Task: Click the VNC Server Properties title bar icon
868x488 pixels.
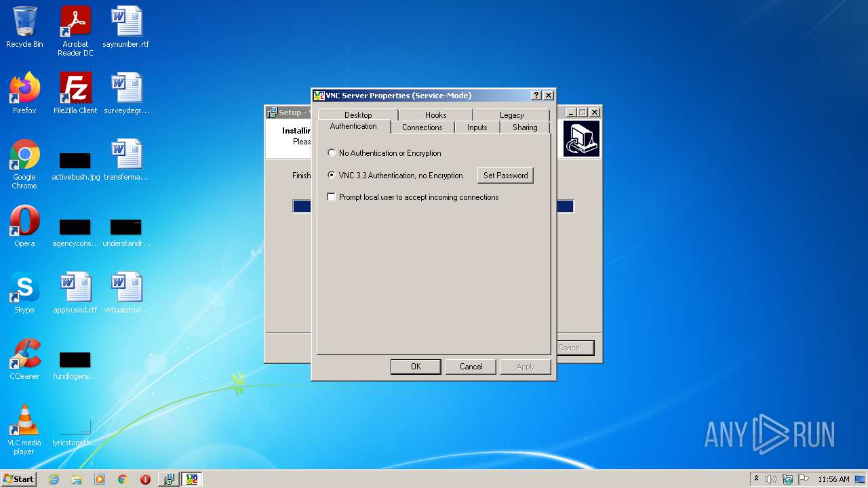Action: (319, 96)
